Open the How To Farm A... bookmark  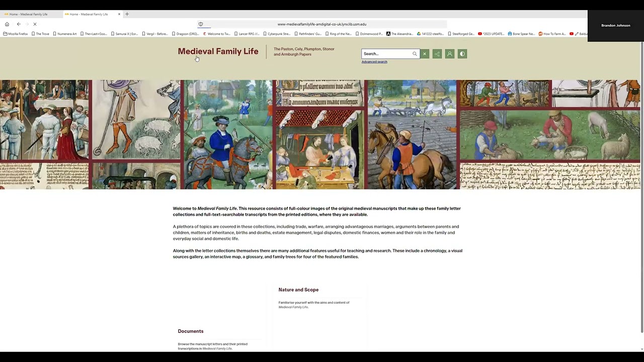tap(552, 34)
